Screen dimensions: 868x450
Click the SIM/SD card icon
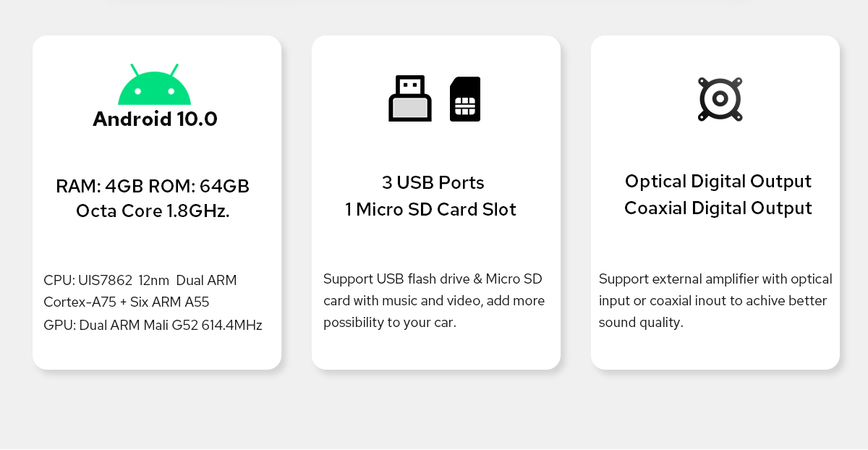(x=465, y=99)
